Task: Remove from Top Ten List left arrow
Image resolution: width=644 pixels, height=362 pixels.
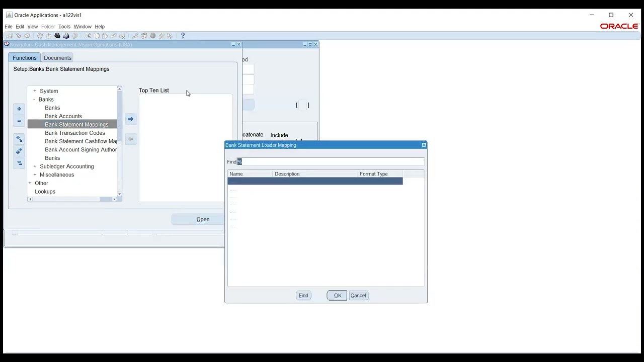Action: [x=130, y=139]
